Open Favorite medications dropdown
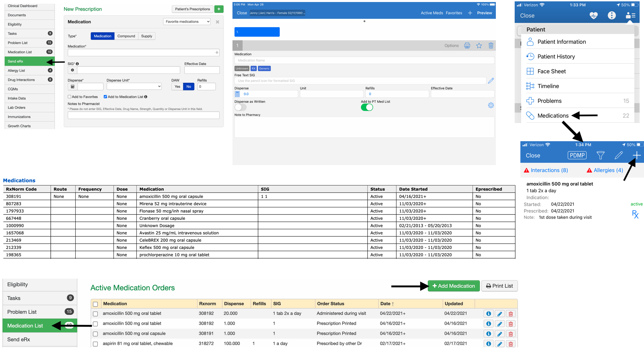644x354 pixels. (187, 22)
